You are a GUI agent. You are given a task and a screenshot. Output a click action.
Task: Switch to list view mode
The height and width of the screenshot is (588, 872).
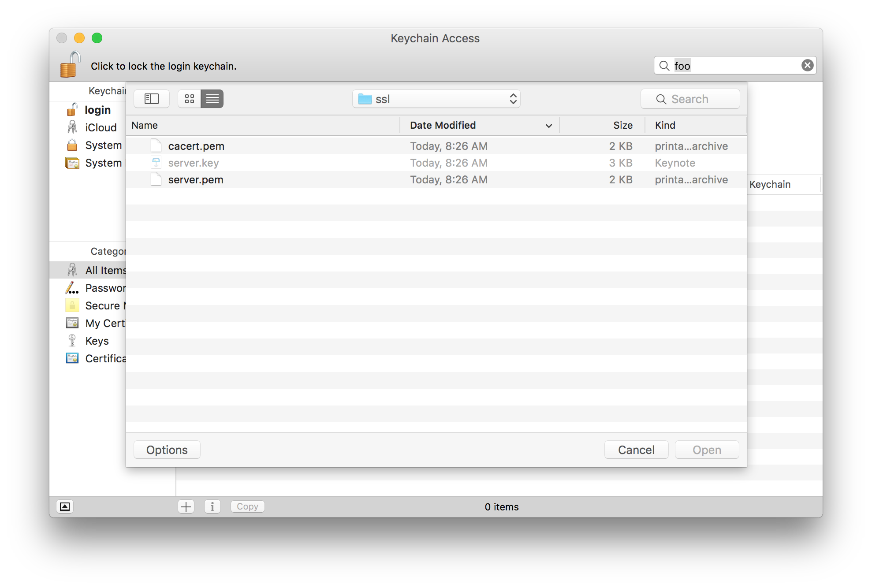click(x=212, y=99)
